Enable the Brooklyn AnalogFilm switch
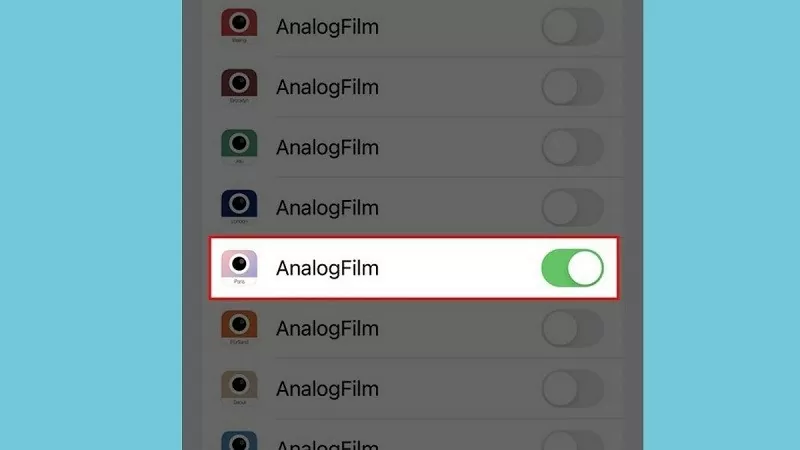800x450 pixels. pos(572,88)
